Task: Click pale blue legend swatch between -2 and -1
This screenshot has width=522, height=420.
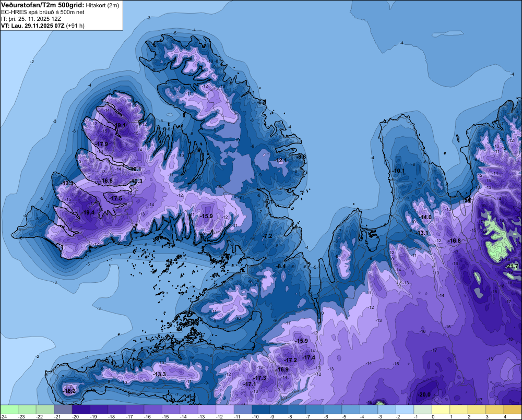Action: pos(405,409)
